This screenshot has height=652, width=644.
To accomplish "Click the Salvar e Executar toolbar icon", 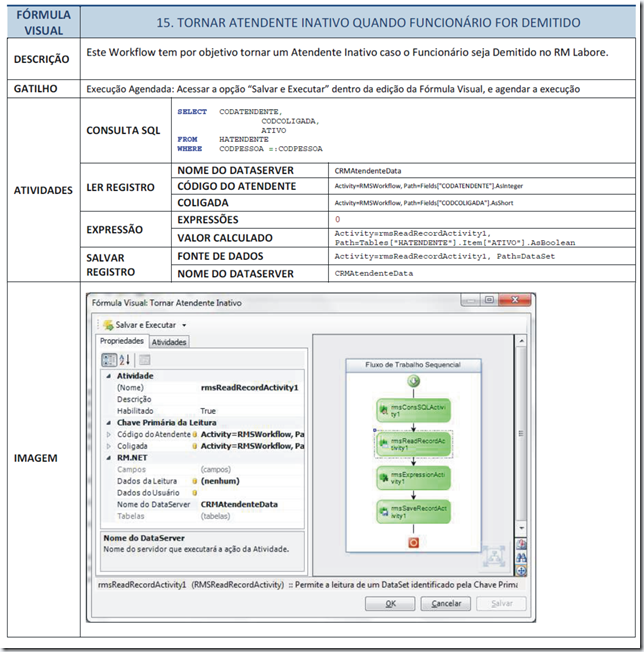I will tap(108, 325).
